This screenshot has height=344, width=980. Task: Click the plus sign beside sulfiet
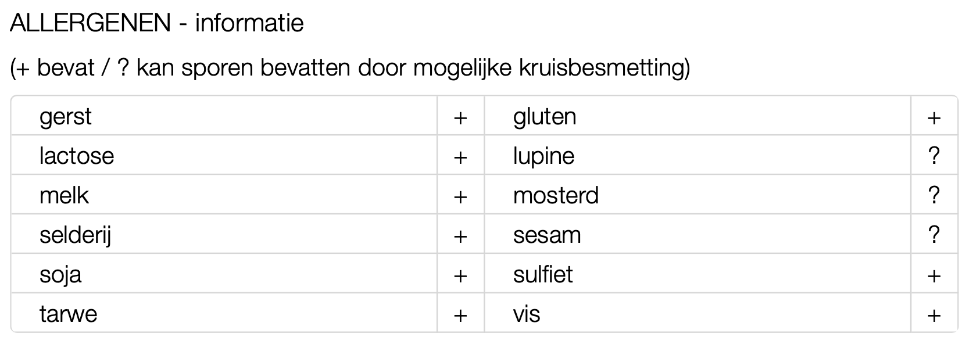[934, 275]
